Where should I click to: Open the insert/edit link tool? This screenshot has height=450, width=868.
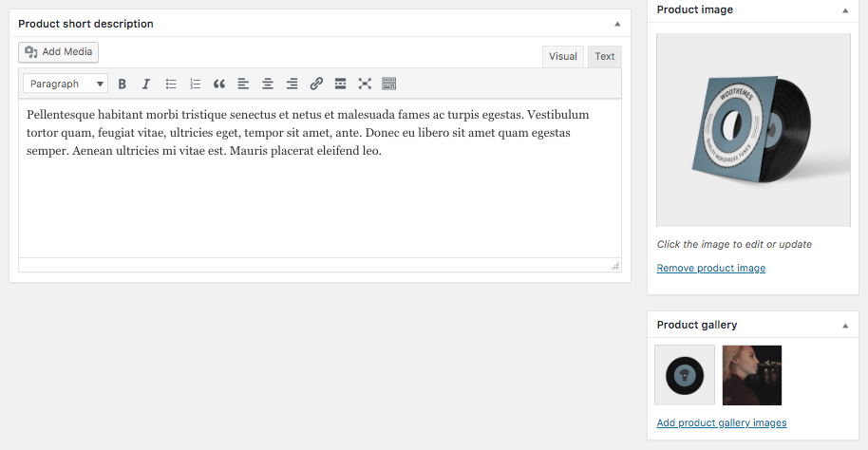point(316,84)
